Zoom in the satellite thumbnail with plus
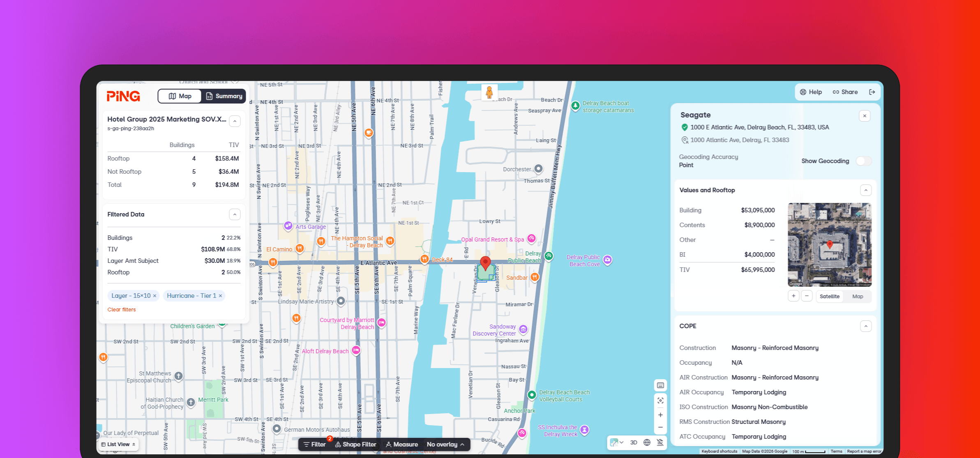The image size is (980, 458). (793, 296)
